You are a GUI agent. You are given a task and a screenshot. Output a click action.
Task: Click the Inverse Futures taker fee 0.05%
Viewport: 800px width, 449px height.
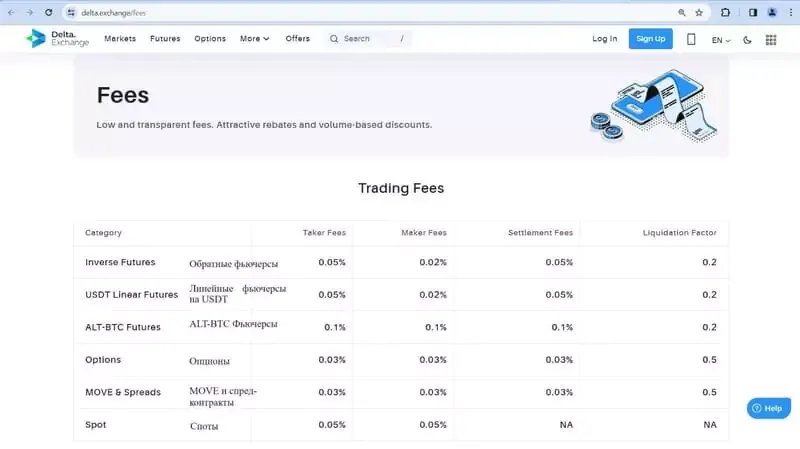(332, 262)
